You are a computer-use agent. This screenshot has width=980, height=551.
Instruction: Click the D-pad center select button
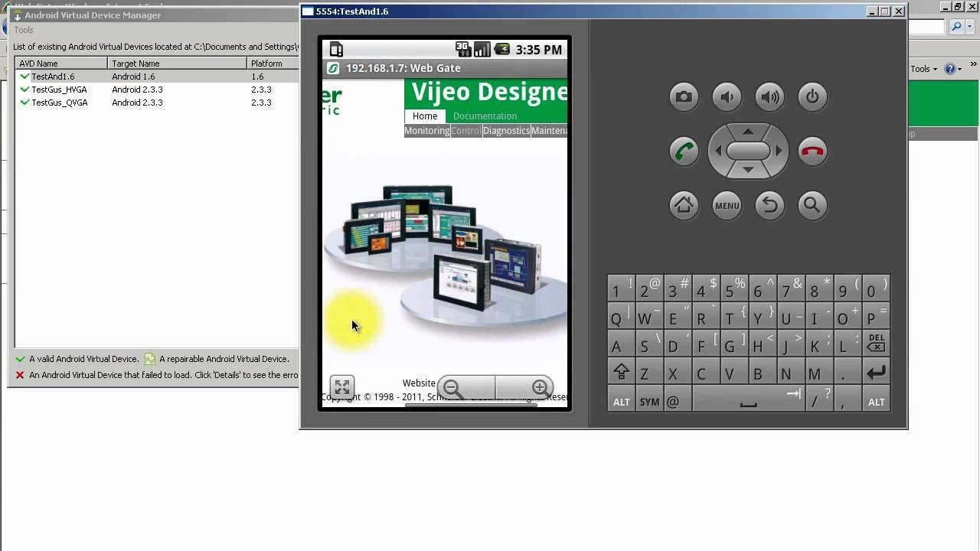point(748,151)
